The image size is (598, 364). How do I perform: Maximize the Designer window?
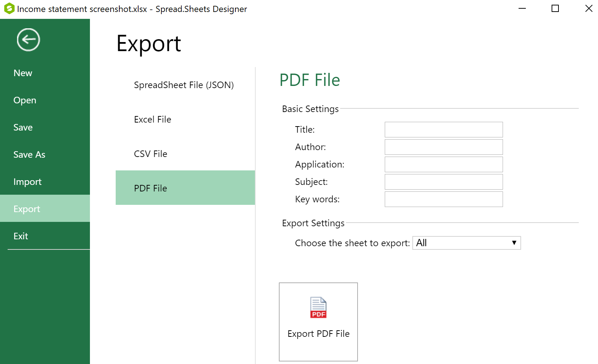pos(555,8)
